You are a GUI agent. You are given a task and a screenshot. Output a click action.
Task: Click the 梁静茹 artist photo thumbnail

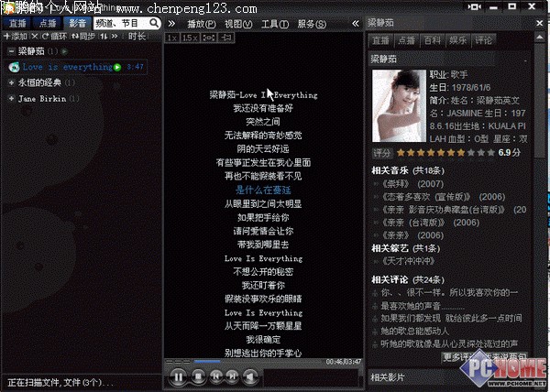[x=399, y=106]
